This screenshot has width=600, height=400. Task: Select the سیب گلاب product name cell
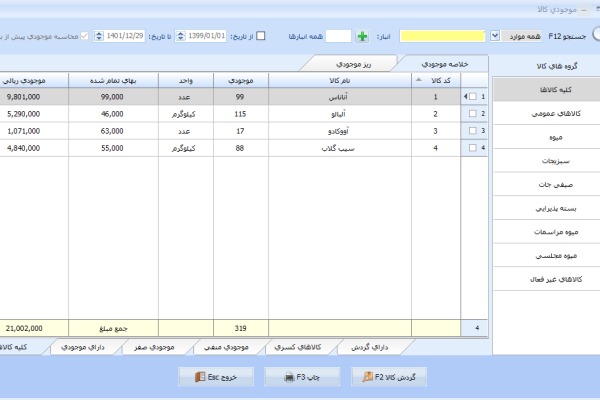pyautogui.click(x=340, y=148)
